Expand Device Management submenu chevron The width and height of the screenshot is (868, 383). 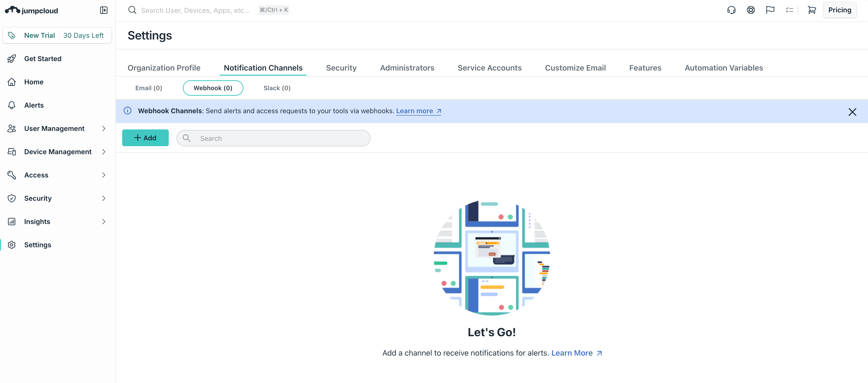[x=104, y=152]
